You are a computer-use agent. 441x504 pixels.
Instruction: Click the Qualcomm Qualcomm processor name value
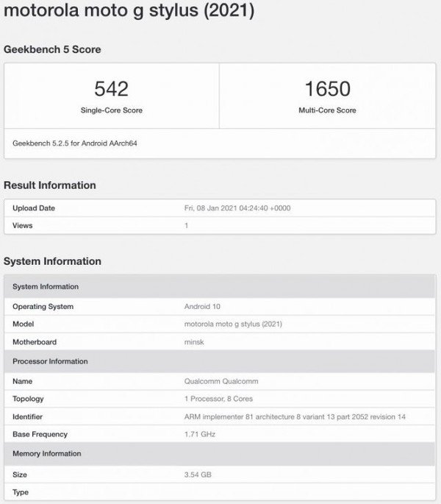click(221, 381)
